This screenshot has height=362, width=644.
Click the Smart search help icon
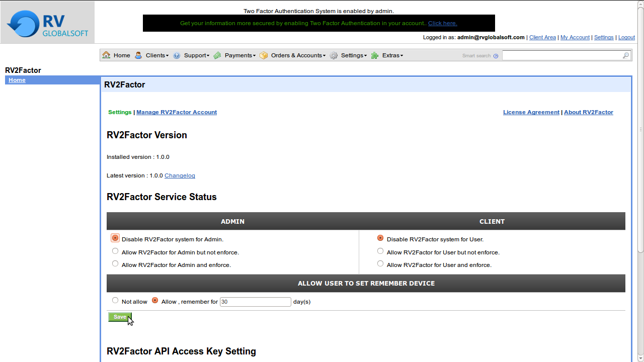(496, 56)
